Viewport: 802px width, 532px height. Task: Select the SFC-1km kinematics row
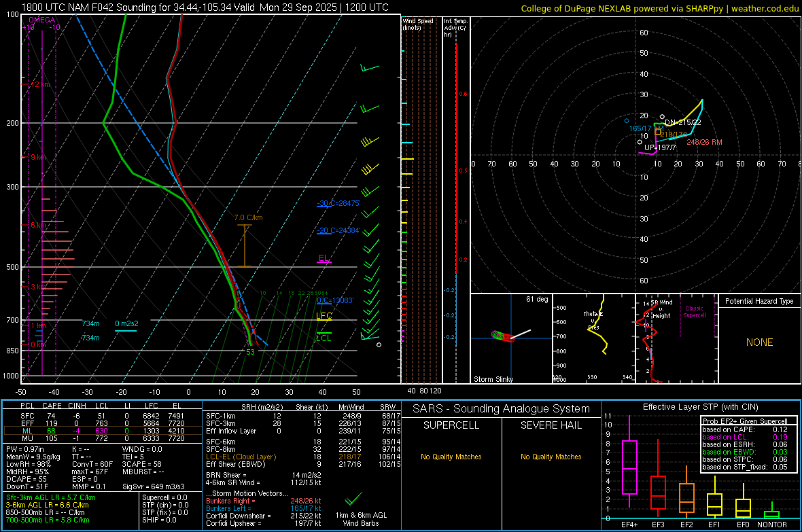point(303,416)
